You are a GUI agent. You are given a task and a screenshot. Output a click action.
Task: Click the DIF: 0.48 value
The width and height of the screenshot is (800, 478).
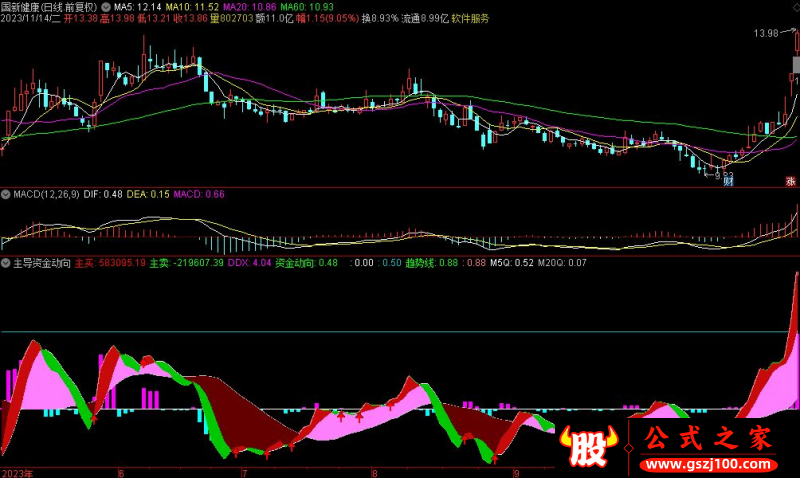click(x=103, y=194)
